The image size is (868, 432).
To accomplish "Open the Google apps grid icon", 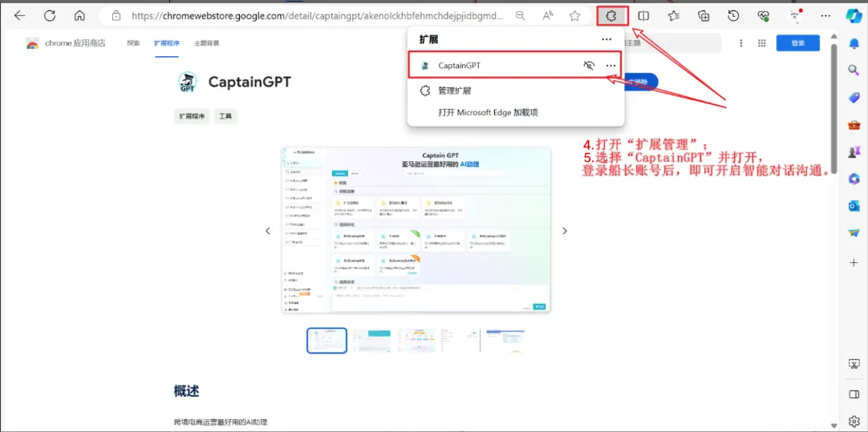I will tap(762, 42).
